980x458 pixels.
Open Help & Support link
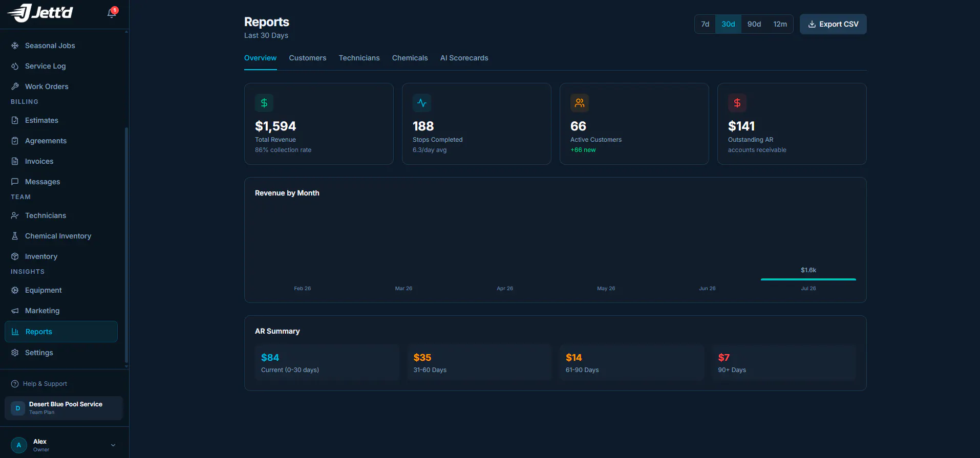click(x=39, y=384)
